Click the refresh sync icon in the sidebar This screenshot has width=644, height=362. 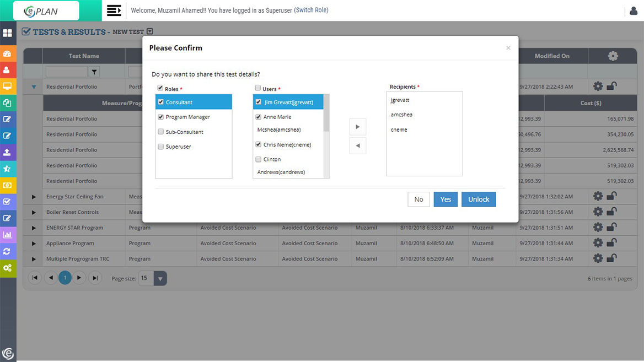coord(8,251)
